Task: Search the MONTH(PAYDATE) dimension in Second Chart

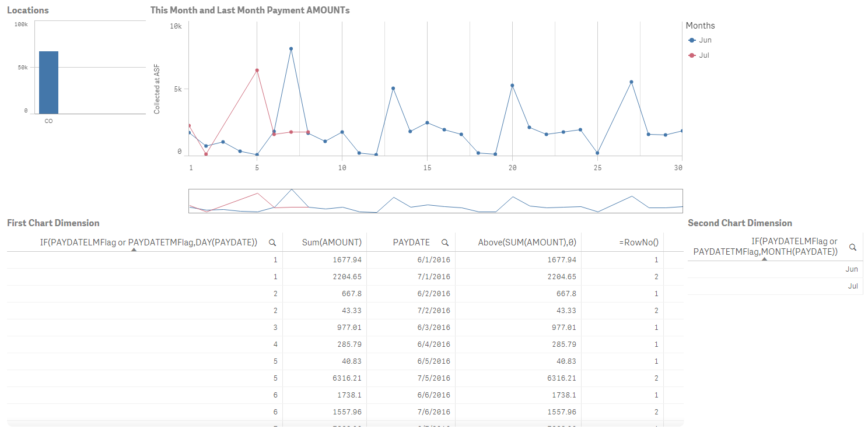Action: (853, 247)
